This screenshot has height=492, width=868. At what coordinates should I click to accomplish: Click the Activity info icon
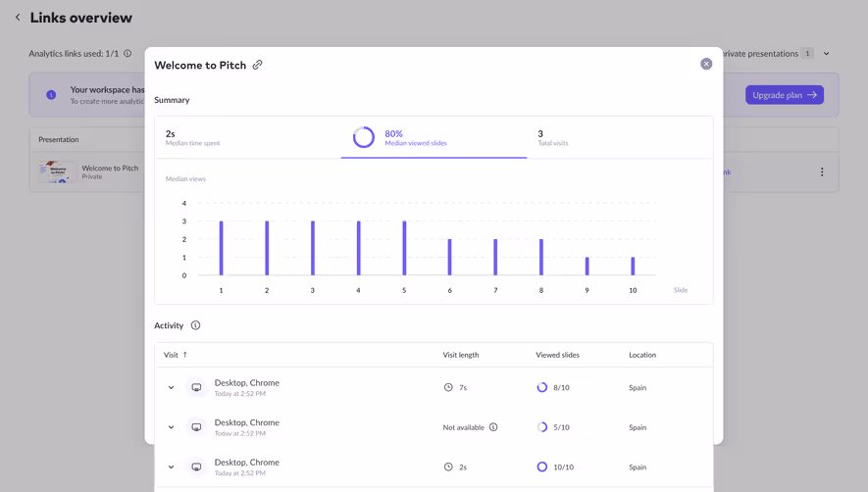(x=195, y=325)
